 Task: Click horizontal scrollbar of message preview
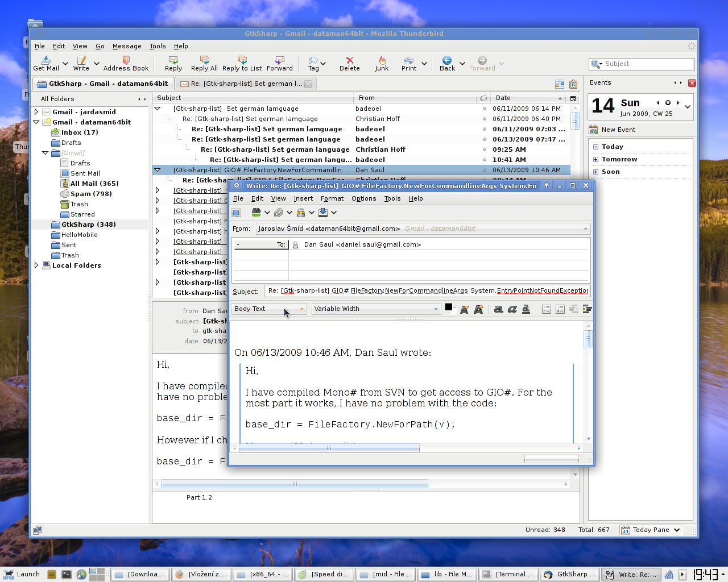(295, 484)
